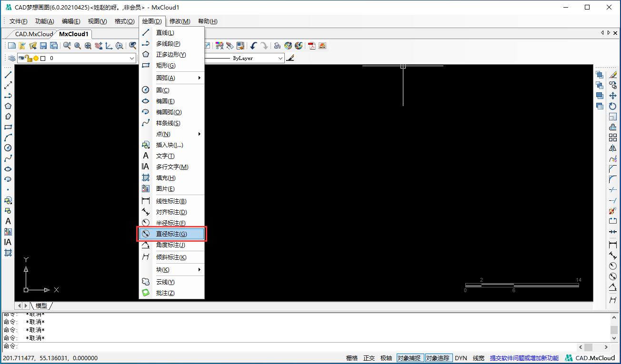
Task: Toggle DYN dynamic input in status bar
Action: pos(461,358)
